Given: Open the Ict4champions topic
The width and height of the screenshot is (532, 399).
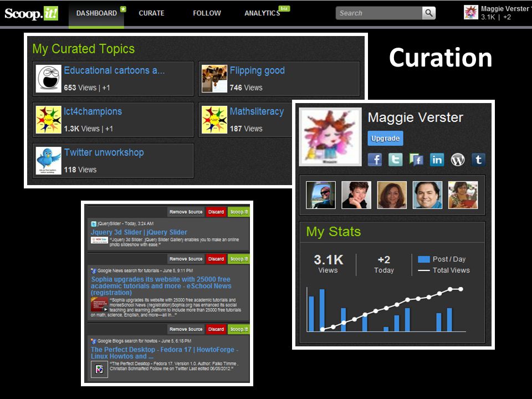Looking at the screenshot, I should [93, 111].
